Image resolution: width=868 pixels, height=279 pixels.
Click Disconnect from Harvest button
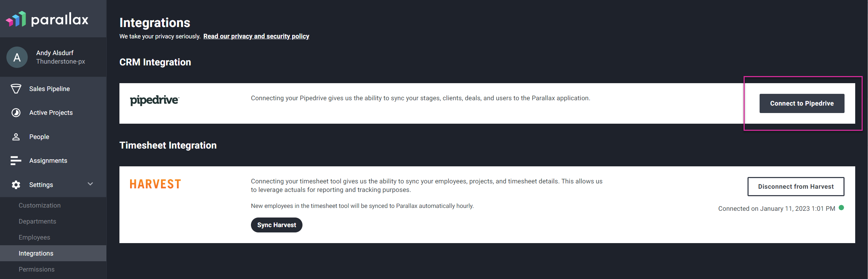(796, 187)
